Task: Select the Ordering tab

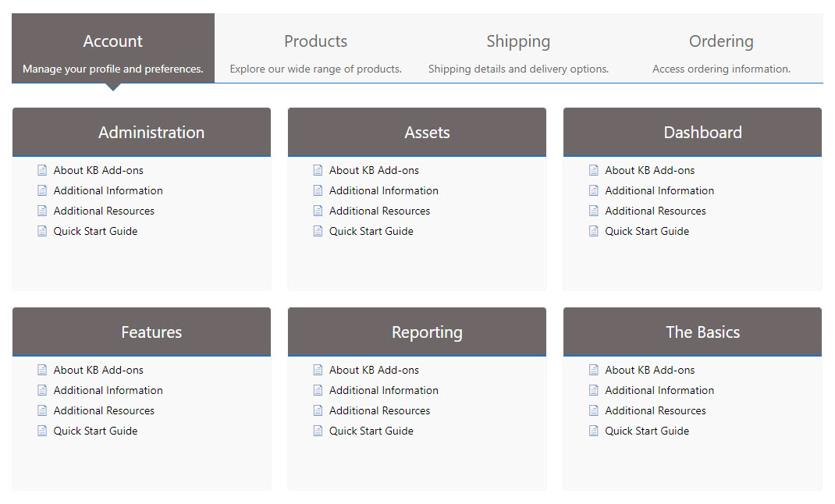Action: coord(721,48)
